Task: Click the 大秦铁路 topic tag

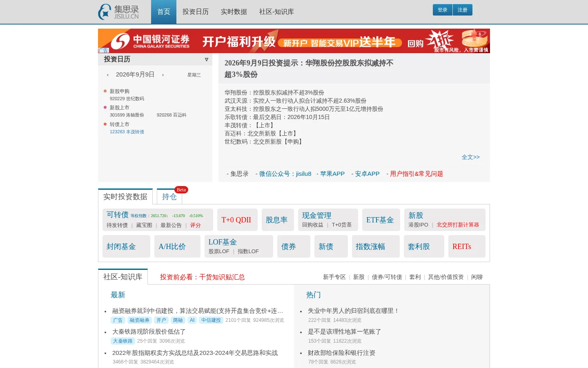Action: tap(122, 341)
